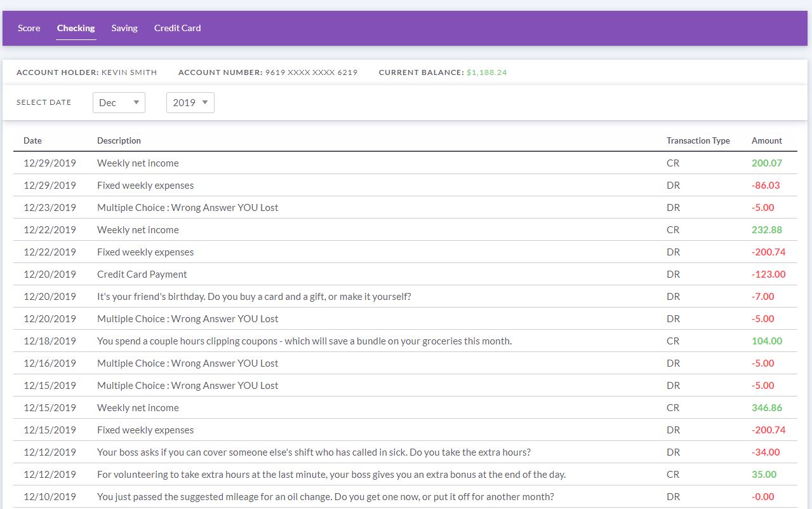
Task: Select the account holder name Kevin Smith
Action: (x=130, y=72)
